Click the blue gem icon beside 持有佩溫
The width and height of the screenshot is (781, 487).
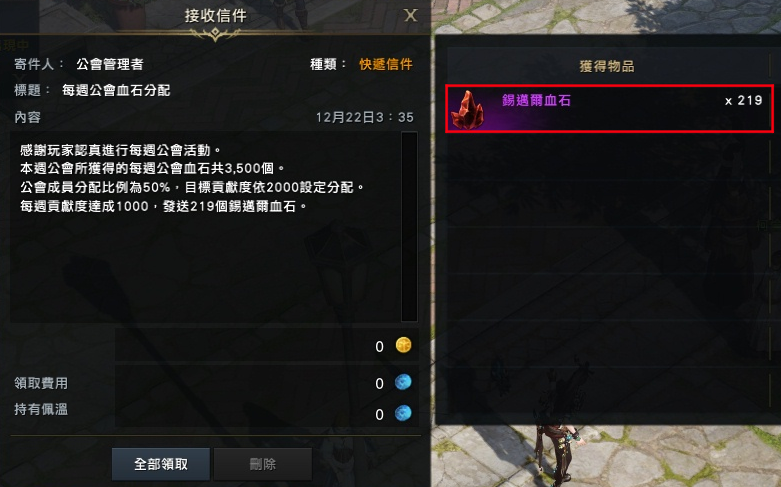click(403, 413)
